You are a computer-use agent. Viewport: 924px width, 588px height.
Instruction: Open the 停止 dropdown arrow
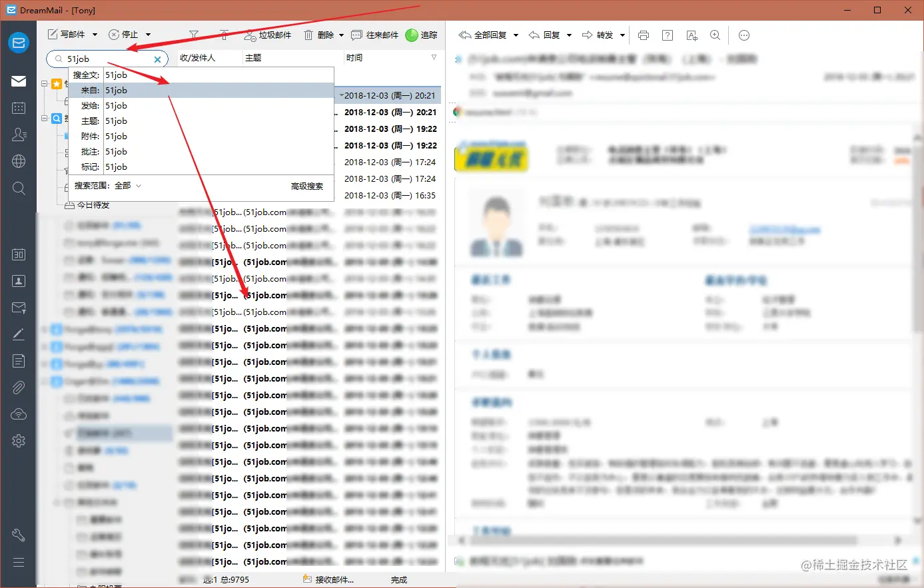click(148, 35)
